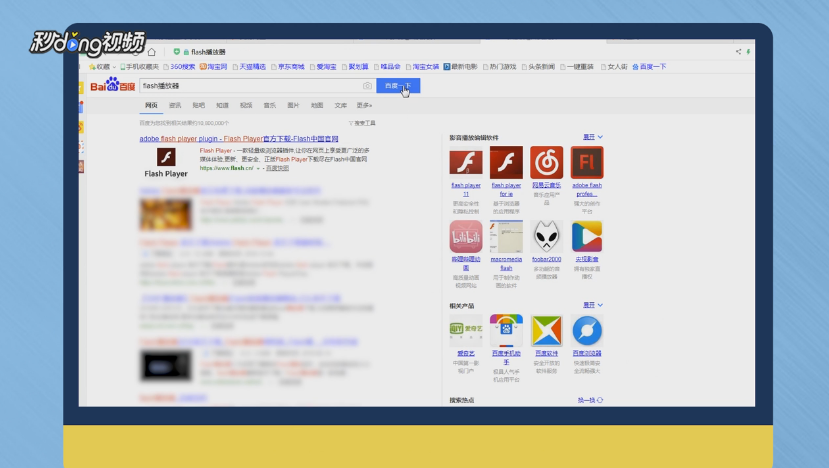Open the 天猫精选 bookmark
This screenshot has height=468, width=829.
click(250, 67)
